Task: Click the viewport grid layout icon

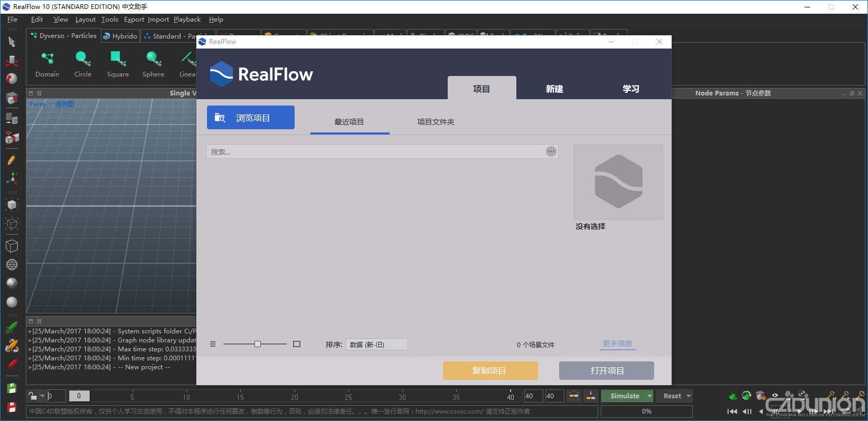Action: [x=40, y=93]
